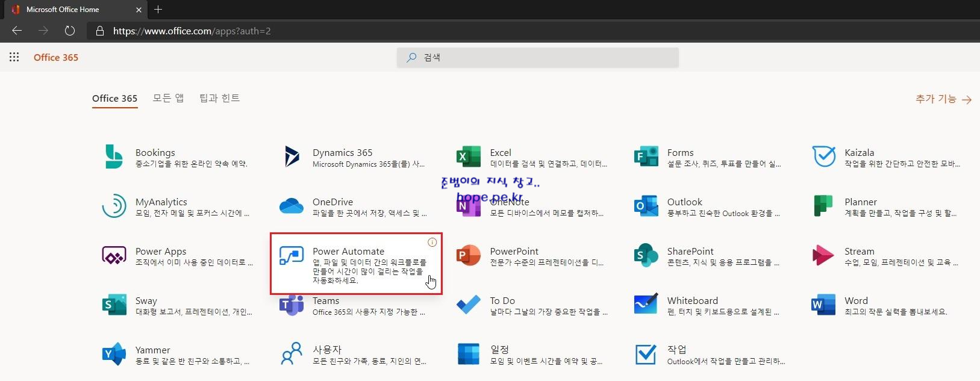980x381 pixels.
Task: Click the MyAnalytics description text
Action: (x=192, y=213)
